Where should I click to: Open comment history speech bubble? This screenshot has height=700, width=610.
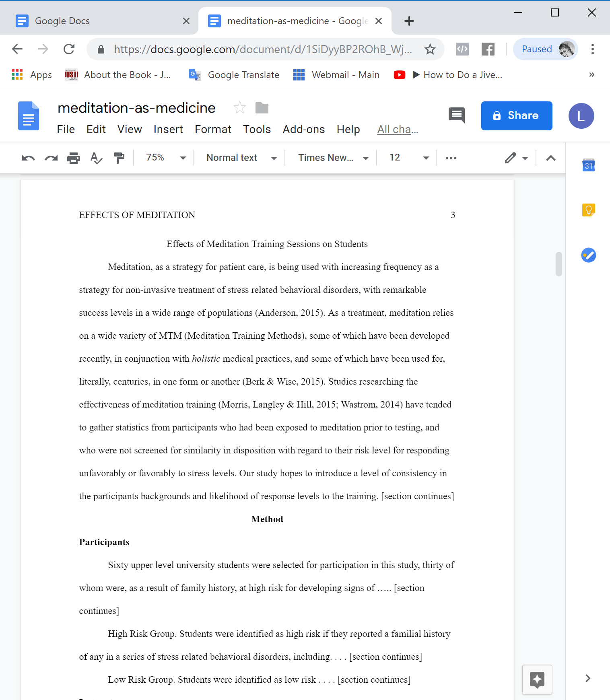click(x=457, y=115)
